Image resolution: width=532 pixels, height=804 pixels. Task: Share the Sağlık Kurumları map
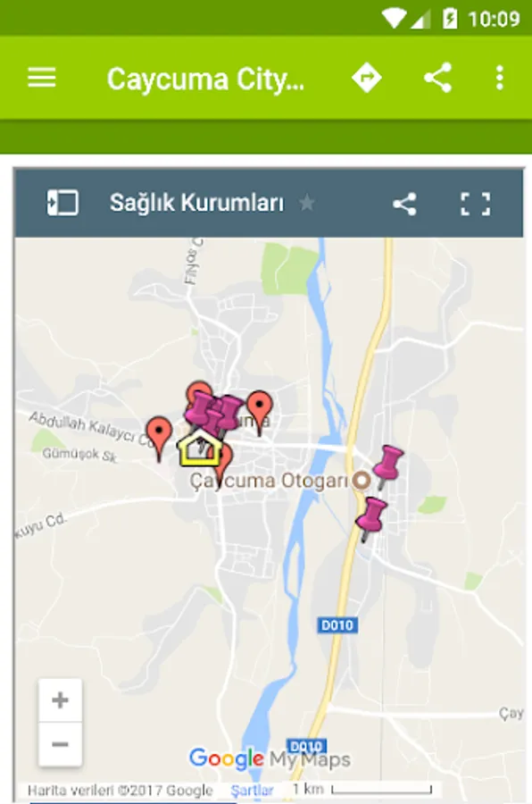click(x=404, y=204)
